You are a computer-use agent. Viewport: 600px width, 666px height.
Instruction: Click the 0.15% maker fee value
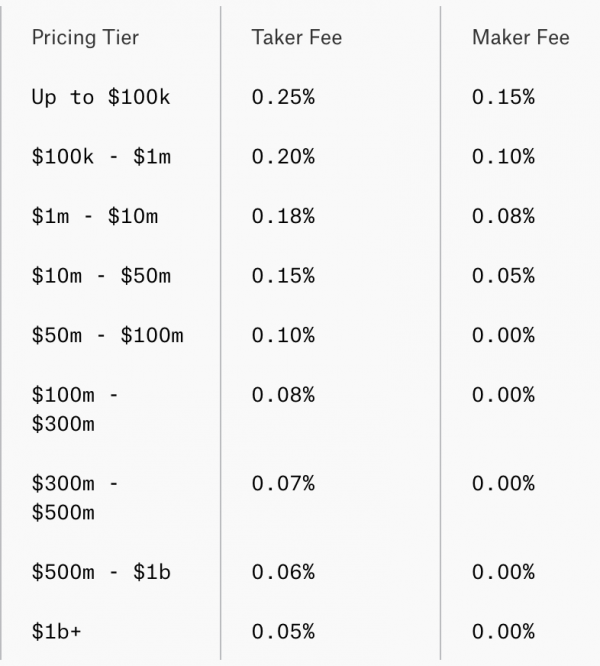coord(503,97)
